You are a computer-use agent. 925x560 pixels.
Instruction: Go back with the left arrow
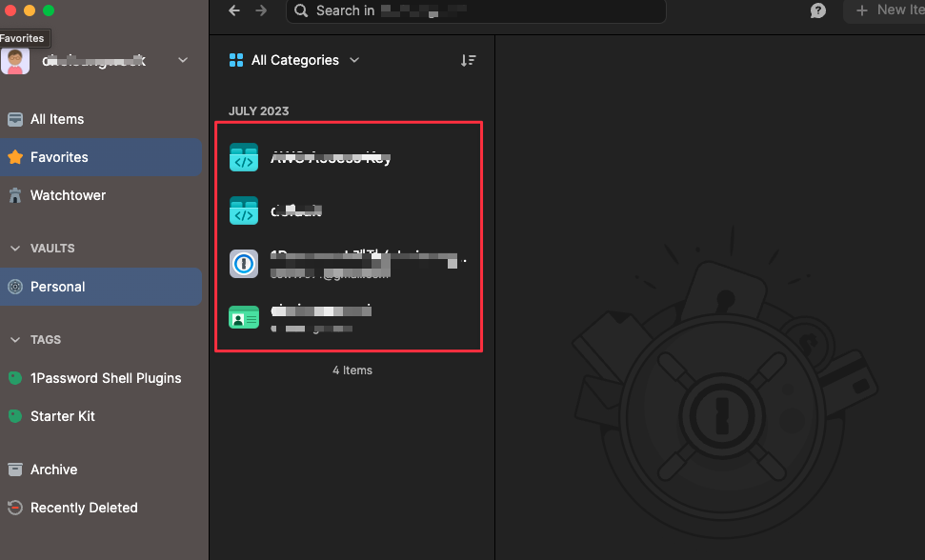[234, 10]
